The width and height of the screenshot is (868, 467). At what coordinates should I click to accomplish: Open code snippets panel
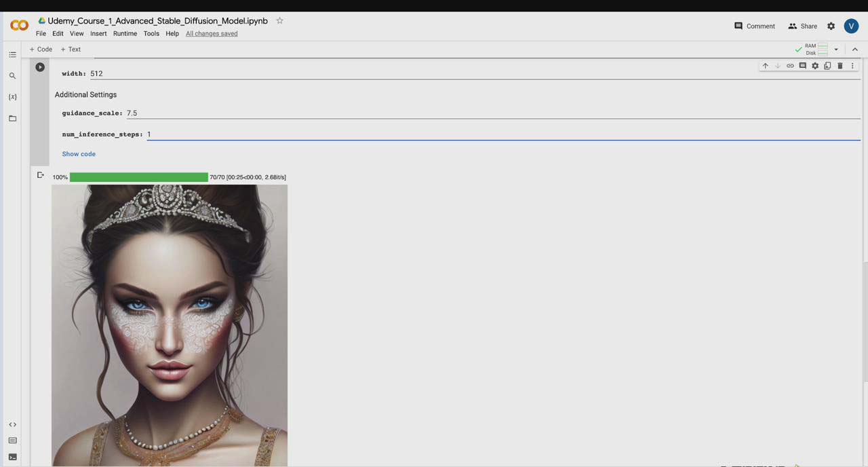pyautogui.click(x=12, y=425)
